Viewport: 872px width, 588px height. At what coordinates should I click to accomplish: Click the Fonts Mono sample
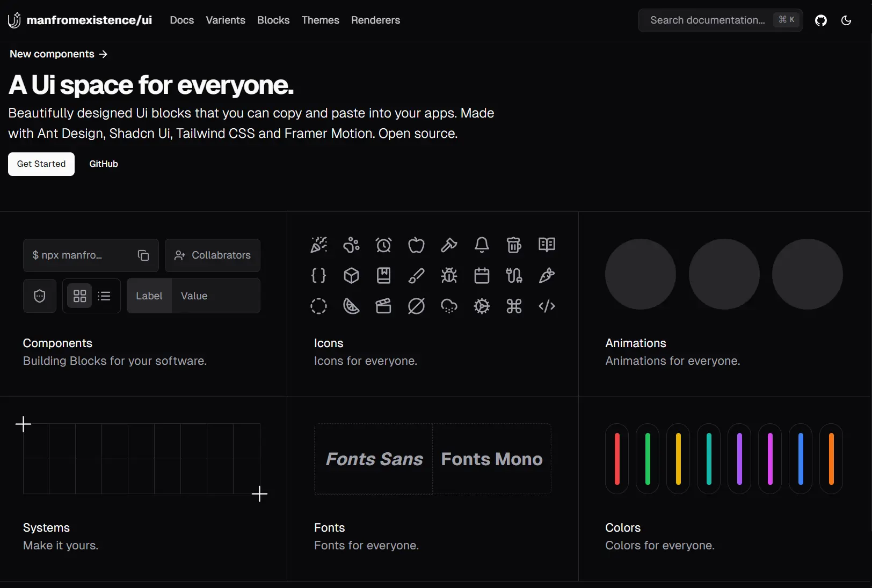click(x=492, y=459)
